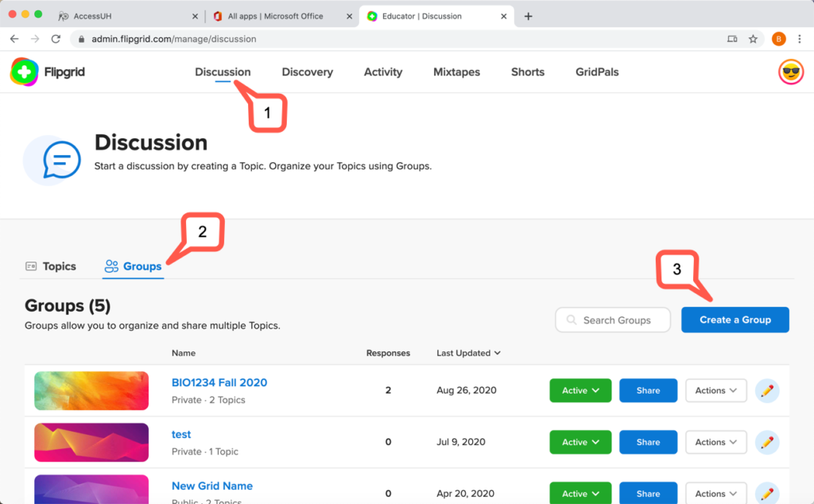This screenshot has width=814, height=504.
Task: Close the AccessUH tab
Action: coord(195,17)
